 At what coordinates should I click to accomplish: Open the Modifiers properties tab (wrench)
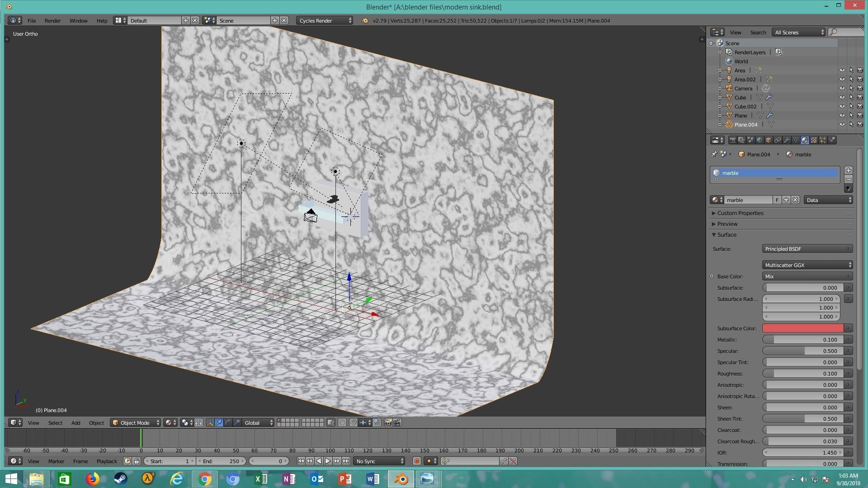pyautogui.click(x=787, y=140)
